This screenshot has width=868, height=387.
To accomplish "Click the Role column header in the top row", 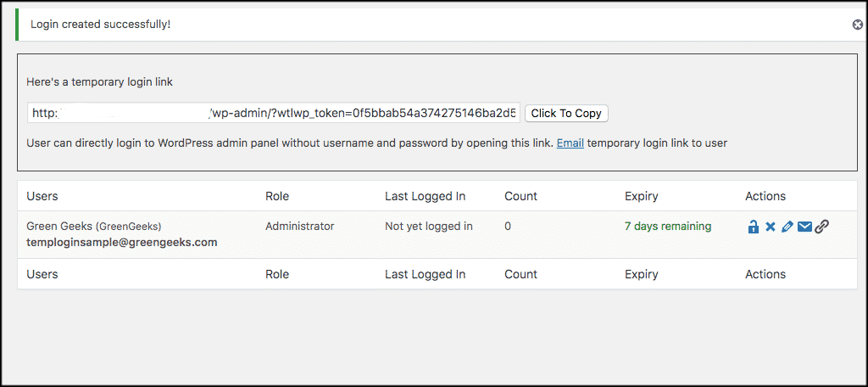I will point(277,196).
